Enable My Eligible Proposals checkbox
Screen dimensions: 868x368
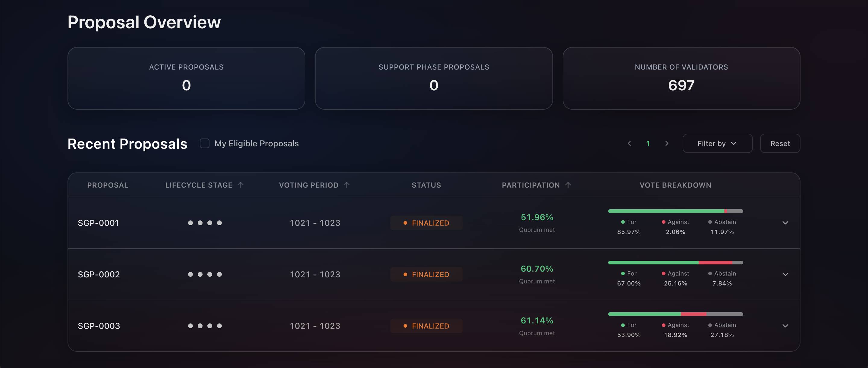coord(205,143)
